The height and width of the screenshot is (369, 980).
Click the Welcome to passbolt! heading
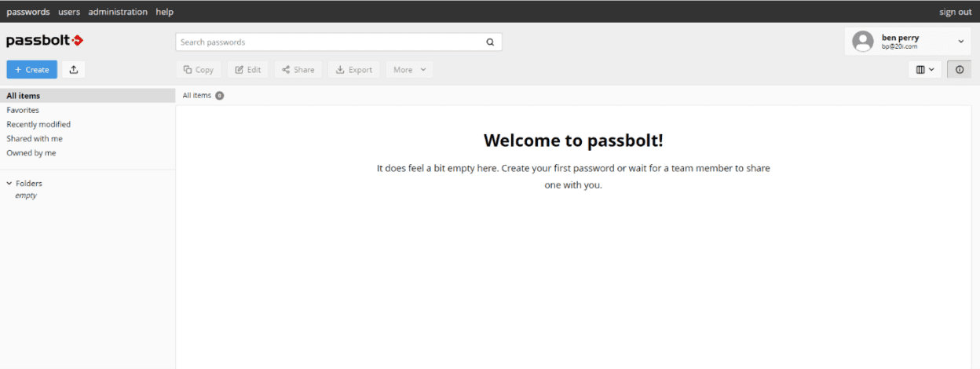coord(573,141)
